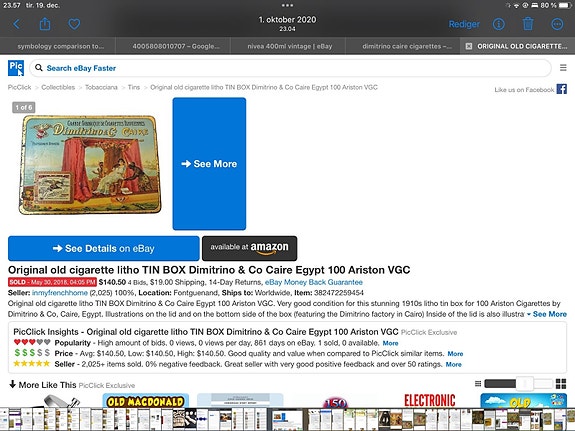The image size is (575, 431).
Task: Click 'See Details on eBay' button
Action: pos(104,248)
